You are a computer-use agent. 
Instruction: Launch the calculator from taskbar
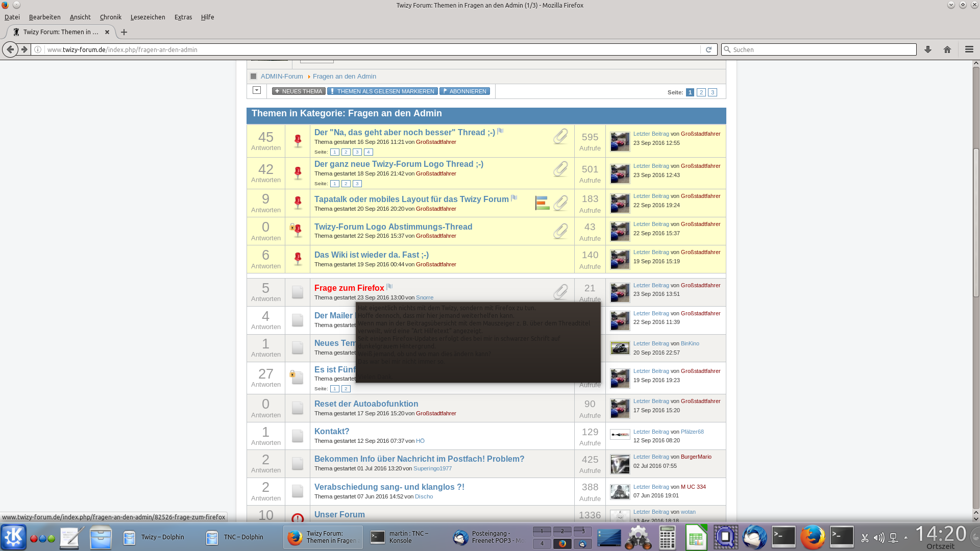point(667,537)
